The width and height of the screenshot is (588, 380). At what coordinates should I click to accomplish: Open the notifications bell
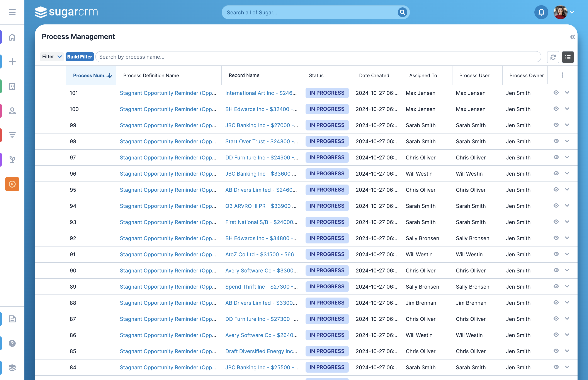tap(541, 12)
